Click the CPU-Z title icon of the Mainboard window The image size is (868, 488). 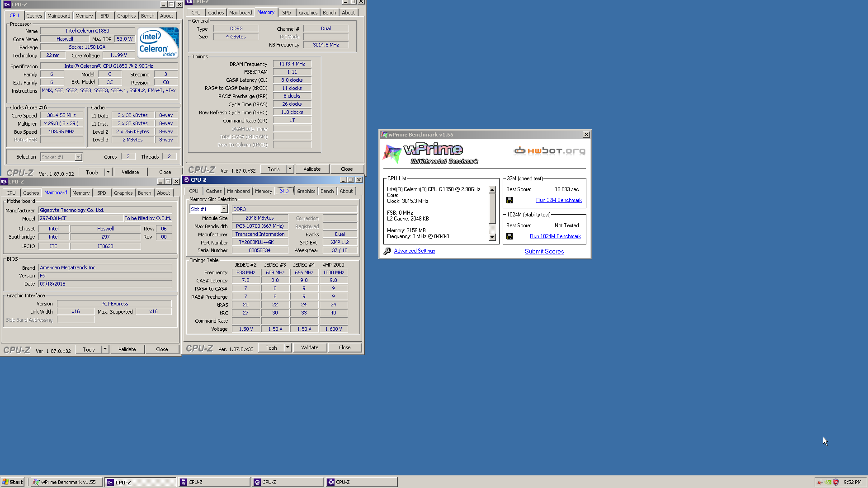point(4,182)
